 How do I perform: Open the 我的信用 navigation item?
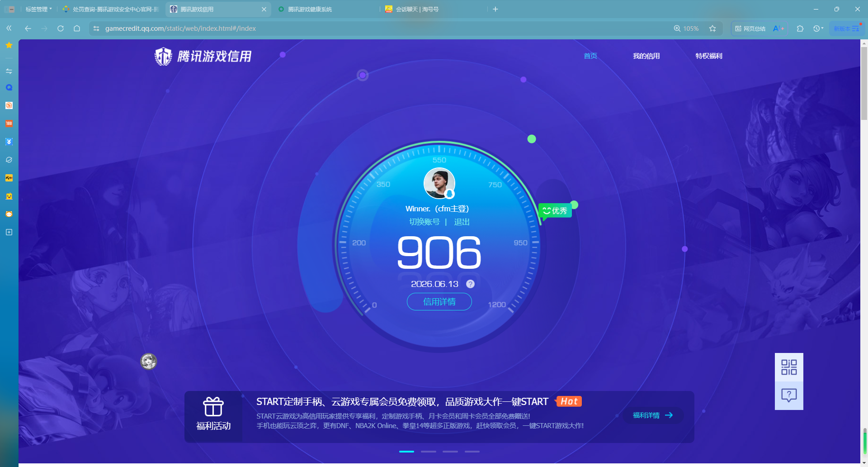pyautogui.click(x=646, y=56)
